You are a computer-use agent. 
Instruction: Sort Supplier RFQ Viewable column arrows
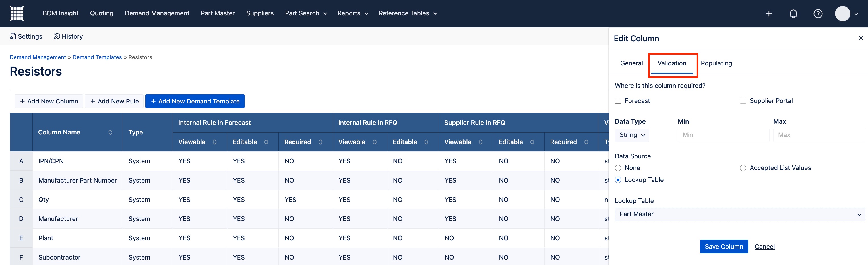pyautogui.click(x=481, y=142)
